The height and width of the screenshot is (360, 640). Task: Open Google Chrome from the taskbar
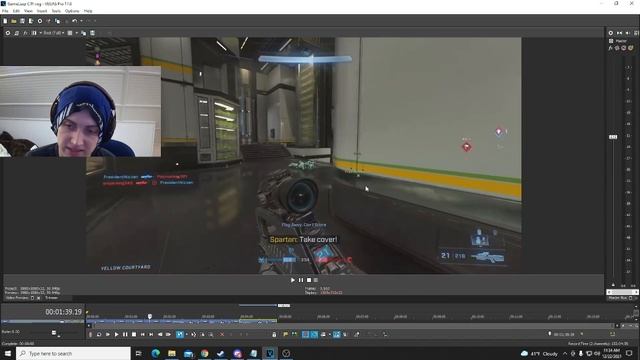coord(204,353)
